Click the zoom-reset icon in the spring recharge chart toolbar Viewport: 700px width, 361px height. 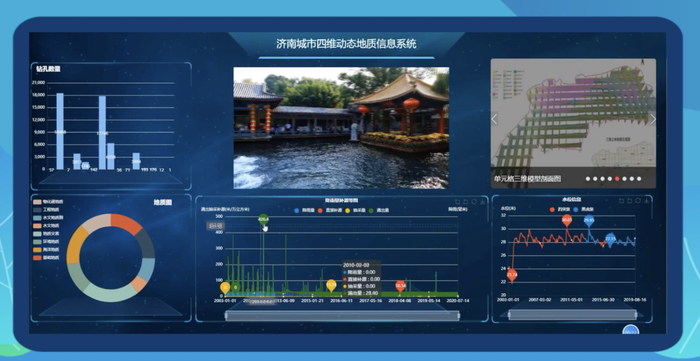(x=466, y=202)
